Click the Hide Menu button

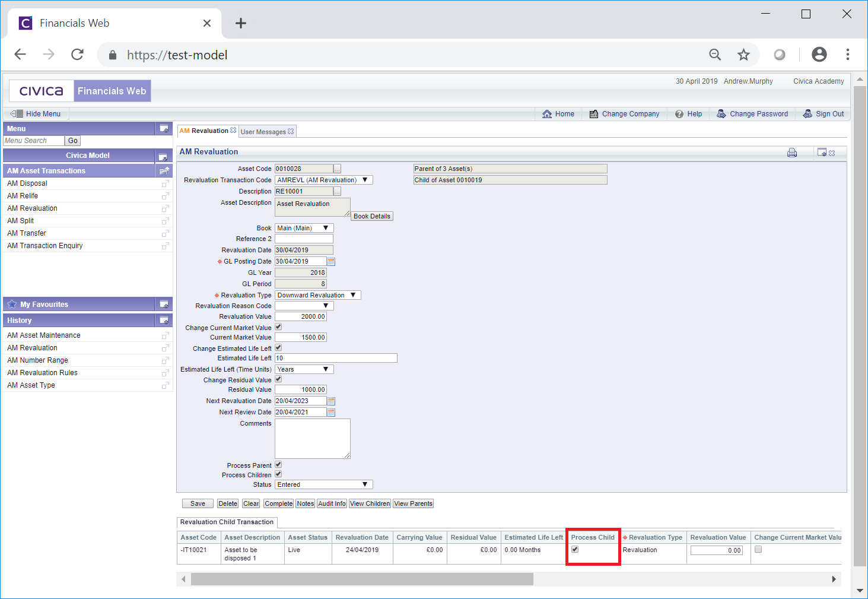pyautogui.click(x=36, y=114)
